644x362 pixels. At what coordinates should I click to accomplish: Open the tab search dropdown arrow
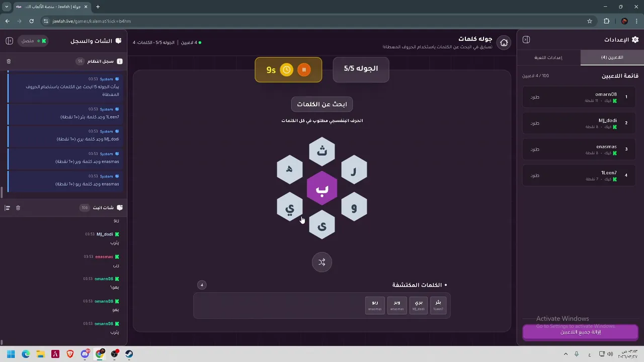tap(7, 7)
